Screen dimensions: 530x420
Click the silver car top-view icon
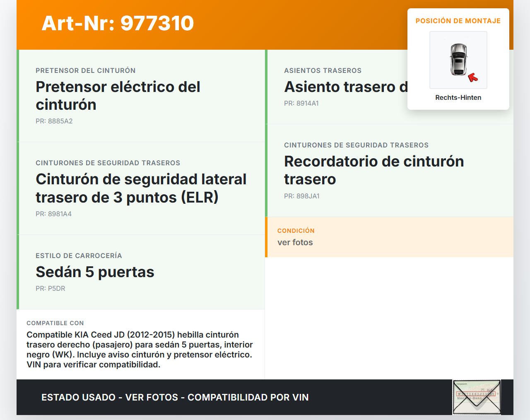click(458, 60)
